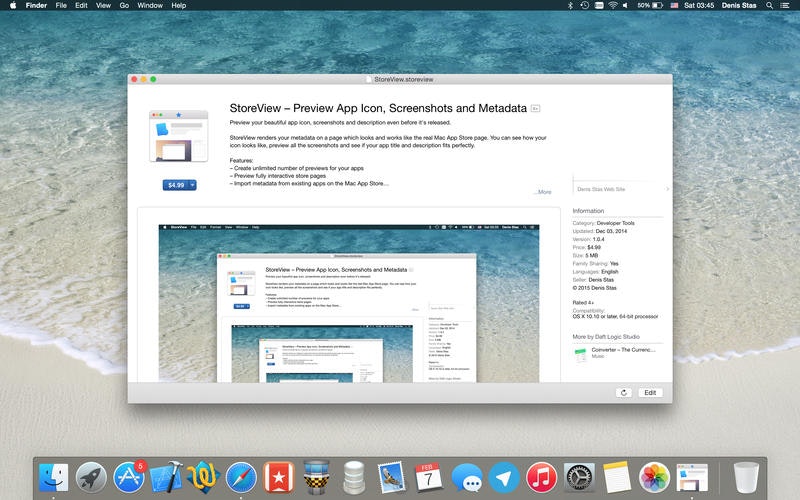Image resolution: width=800 pixels, height=500 pixels.
Task: Click the Edit button in bottom bar
Action: pos(650,392)
